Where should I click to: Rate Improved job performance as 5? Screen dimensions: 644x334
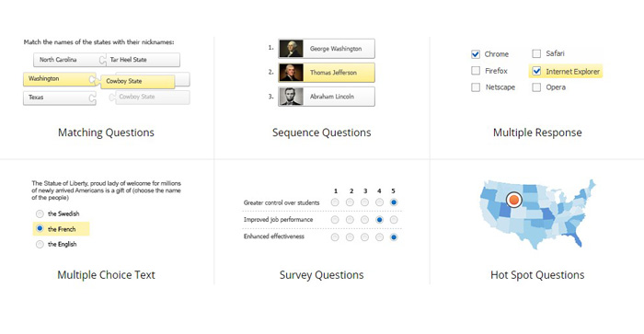click(x=394, y=220)
